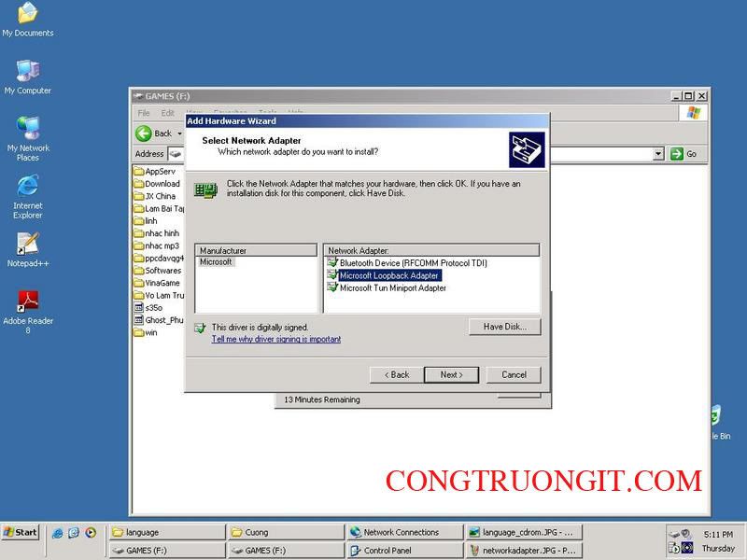Select the win folder

point(146,332)
